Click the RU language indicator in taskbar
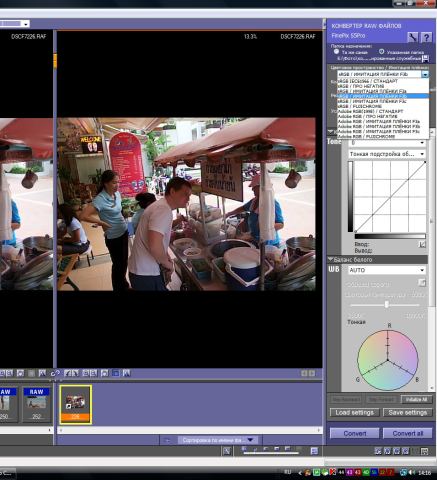The image size is (437, 480). pos(287,472)
